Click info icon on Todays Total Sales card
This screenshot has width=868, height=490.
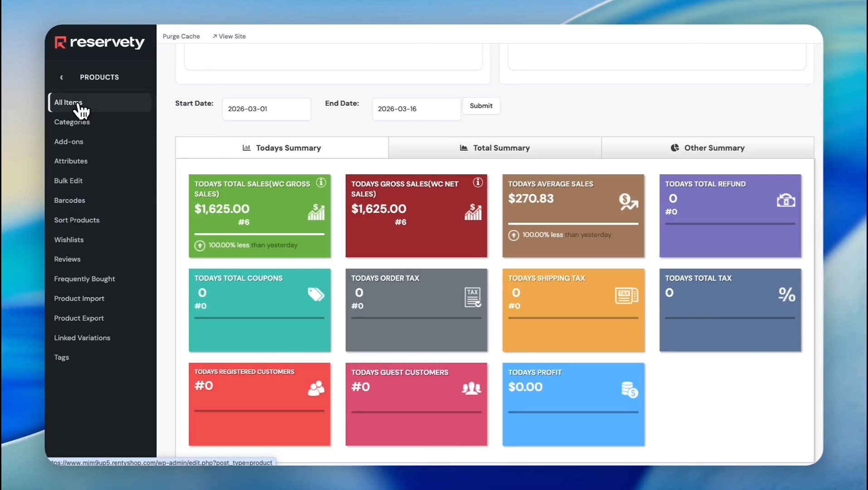tap(321, 182)
